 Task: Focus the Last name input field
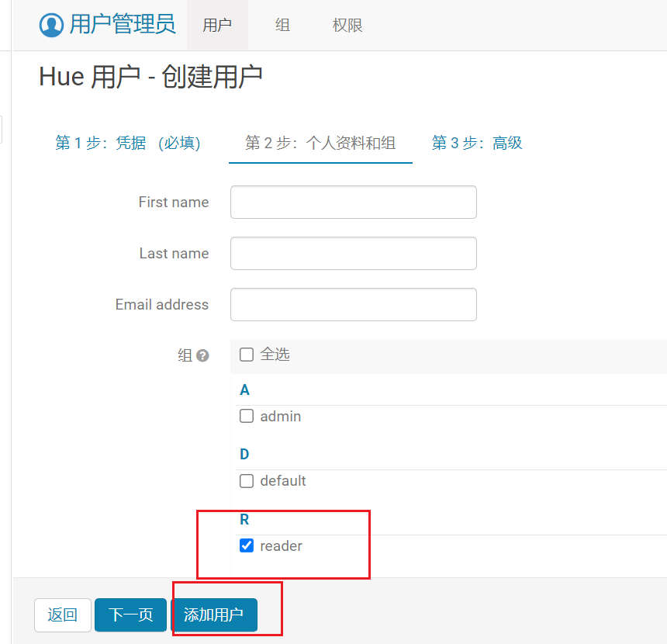click(354, 253)
